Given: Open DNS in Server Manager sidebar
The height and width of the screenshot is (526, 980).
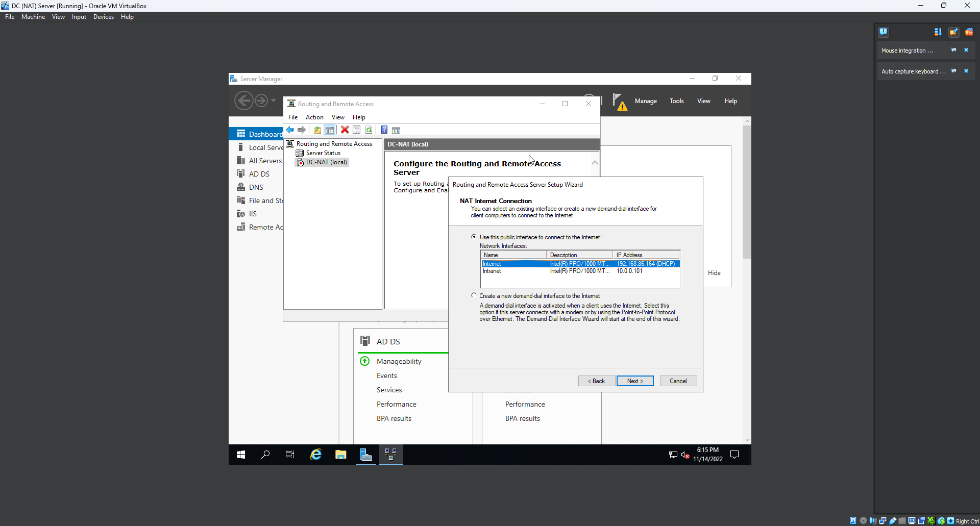Looking at the screenshot, I should tap(256, 187).
